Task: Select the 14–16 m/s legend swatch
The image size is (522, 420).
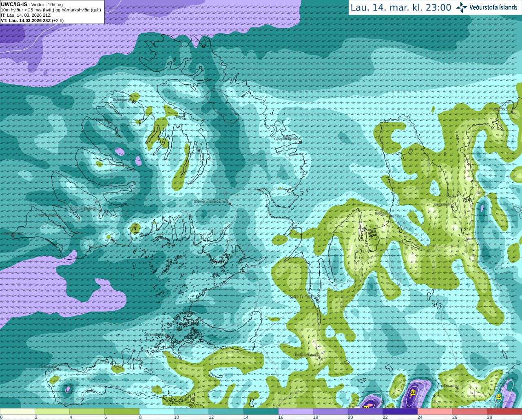Action: point(261,411)
